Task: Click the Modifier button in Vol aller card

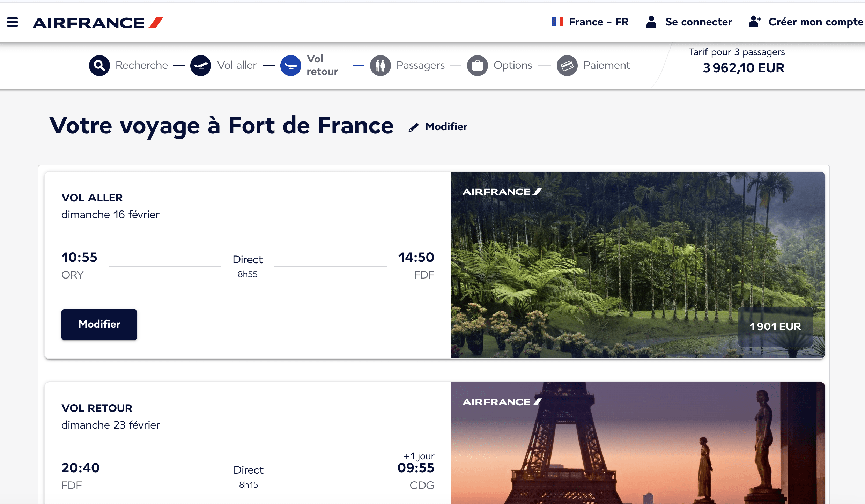Action: (99, 324)
